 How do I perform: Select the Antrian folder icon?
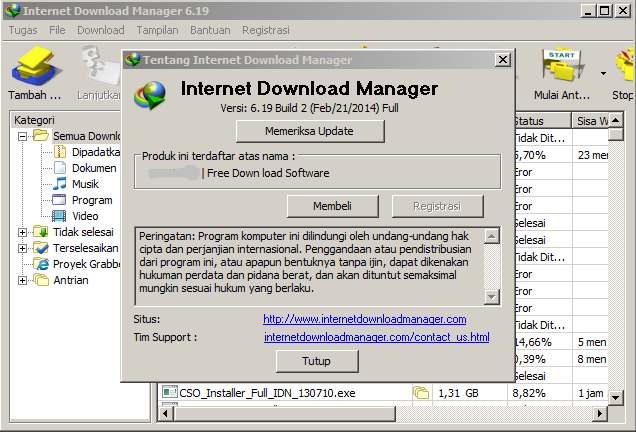coord(41,279)
